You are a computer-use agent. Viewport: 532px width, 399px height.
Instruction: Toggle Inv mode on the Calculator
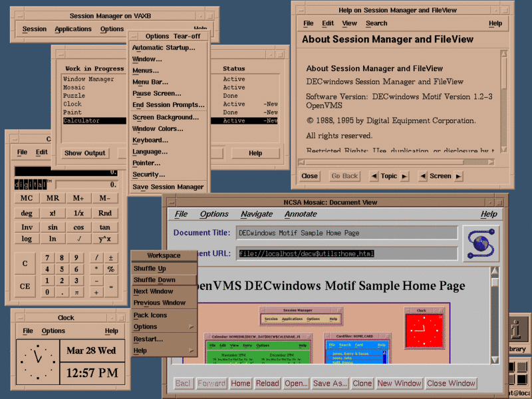pyautogui.click(x=26, y=227)
